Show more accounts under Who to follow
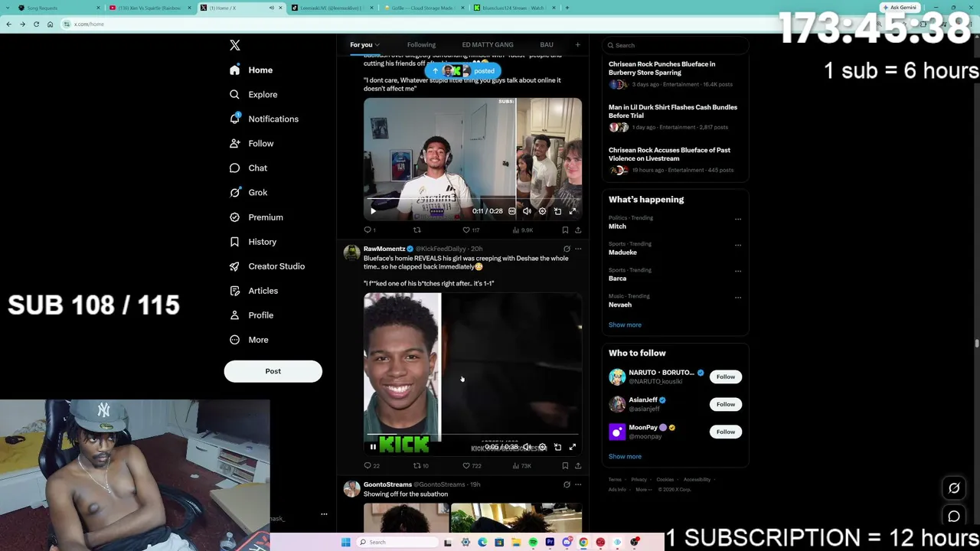The width and height of the screenshot is (980, 551). (625, 456)
